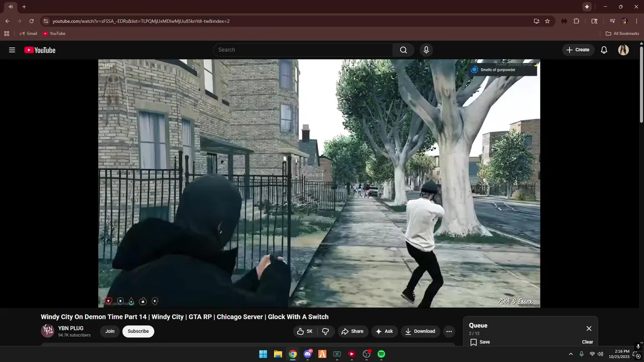Open Gemini sparkle button in title bar

(x=587, y=7)
